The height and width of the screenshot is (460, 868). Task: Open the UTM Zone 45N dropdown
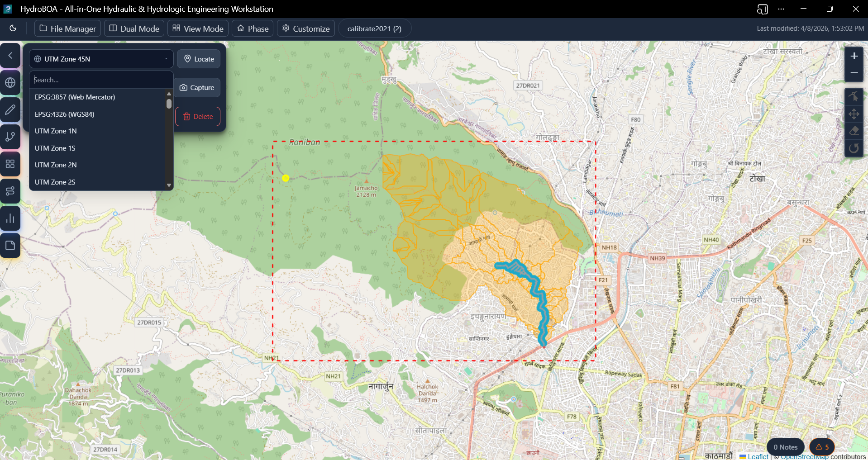101,59
